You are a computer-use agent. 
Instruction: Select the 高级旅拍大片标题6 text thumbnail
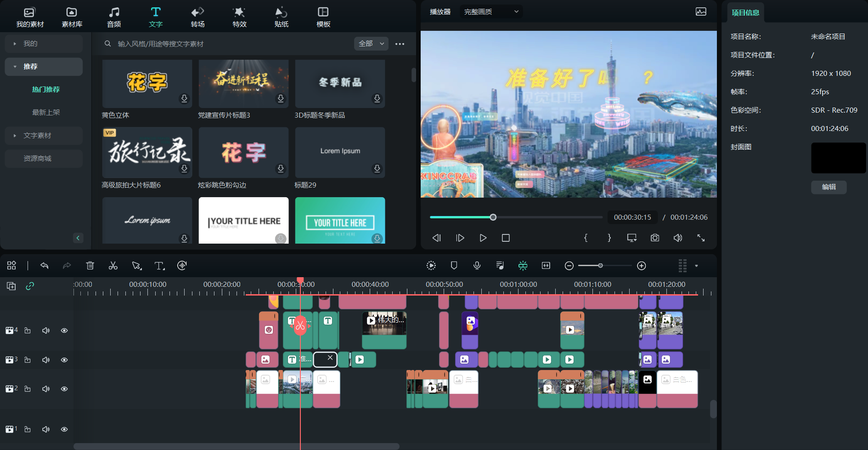coord(147,153)
